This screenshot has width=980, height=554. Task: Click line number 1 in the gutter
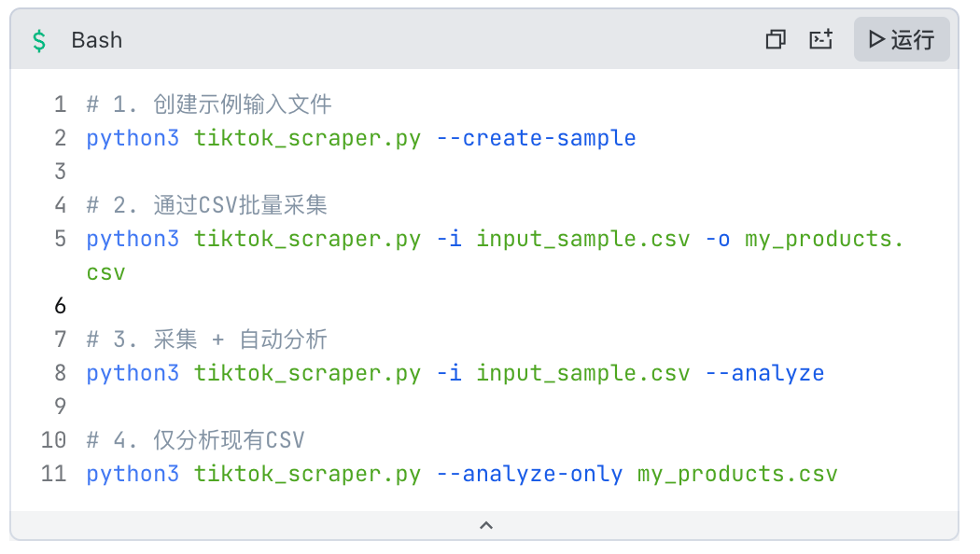click(60, 104)
